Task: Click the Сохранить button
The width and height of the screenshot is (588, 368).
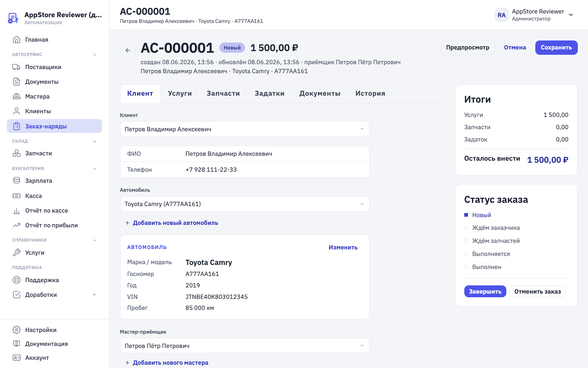Action: pyautogui.click(x=556, y=47)
